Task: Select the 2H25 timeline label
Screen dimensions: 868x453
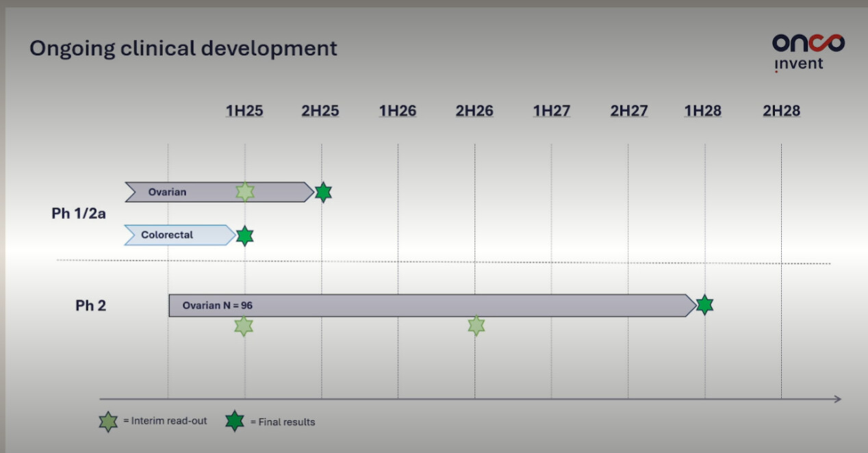Action: 320,111
